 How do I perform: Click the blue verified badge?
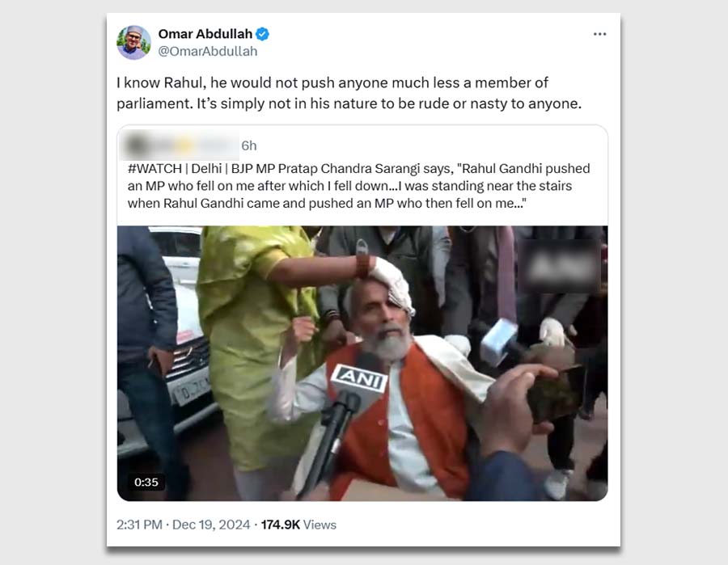point(262,34)
